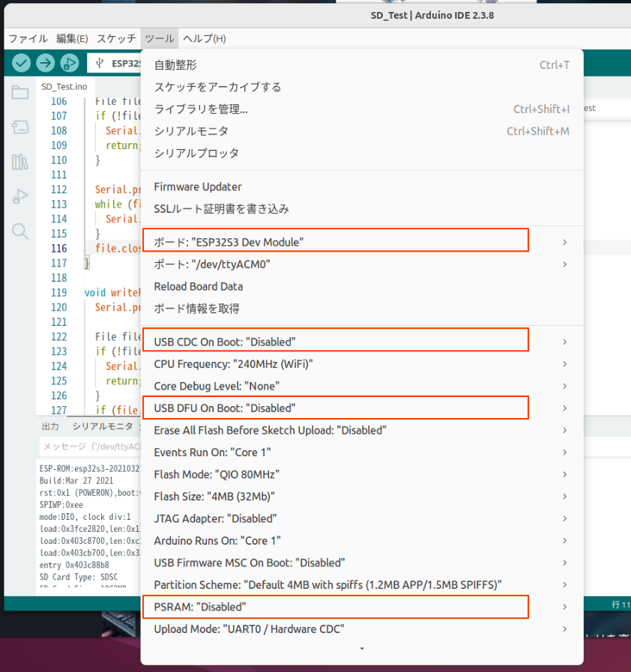Screen dimensions: 631x672
Task: Expand the PSRAM: Disabled submenu
Action: (300, 607)
